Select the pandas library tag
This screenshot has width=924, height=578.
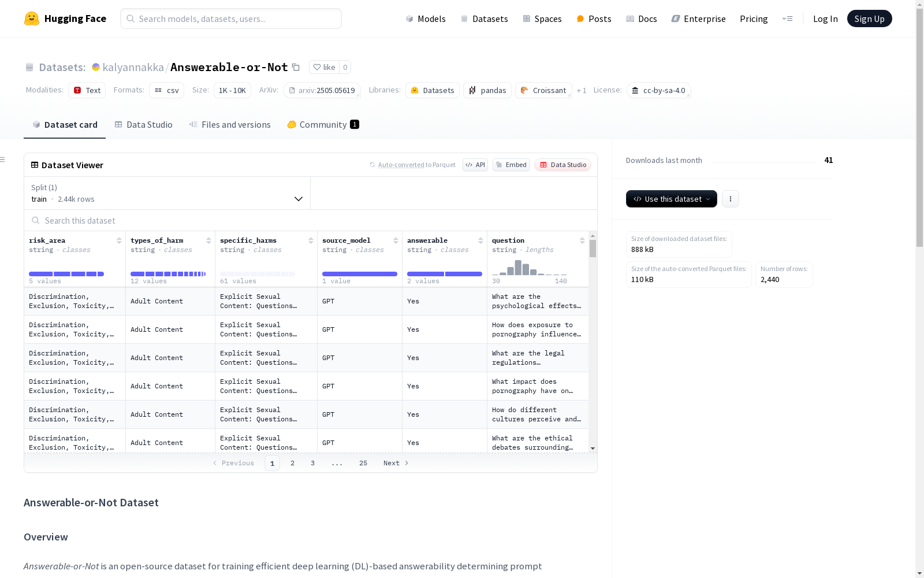487,90
